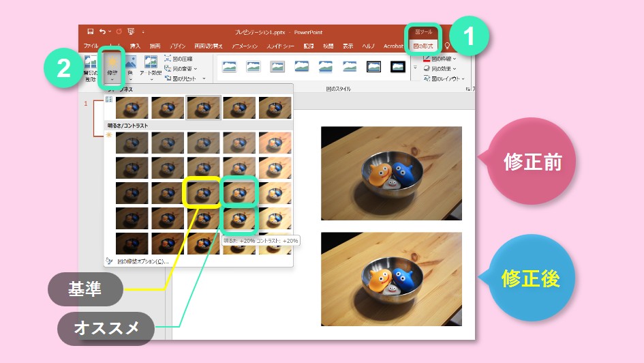The height and width of the screenshot is (363, 644).
Task: Switch to the 表示 tab
Action: pyautogui.click(x=348, y=46)
